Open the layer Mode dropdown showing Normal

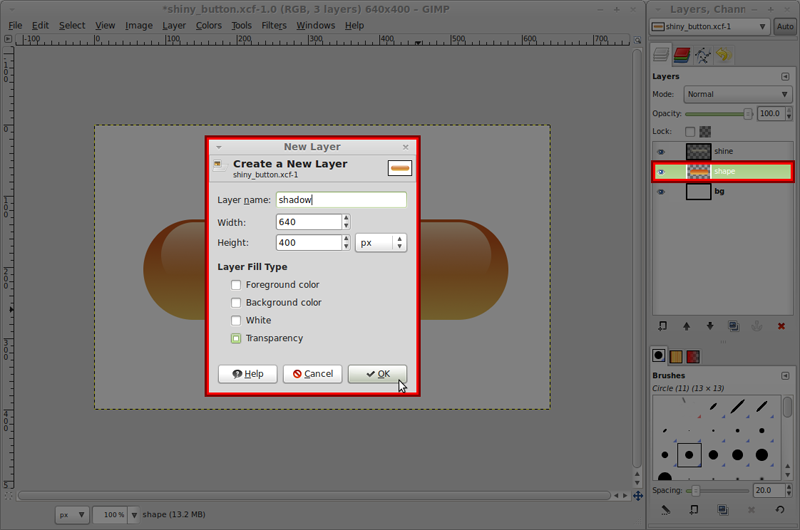click(x=737, y=94)
